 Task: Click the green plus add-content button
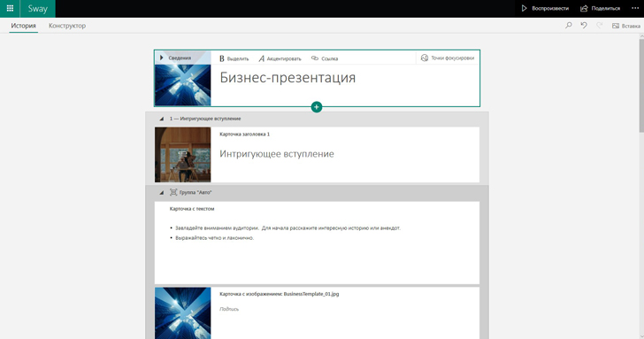tap(317, 107)
